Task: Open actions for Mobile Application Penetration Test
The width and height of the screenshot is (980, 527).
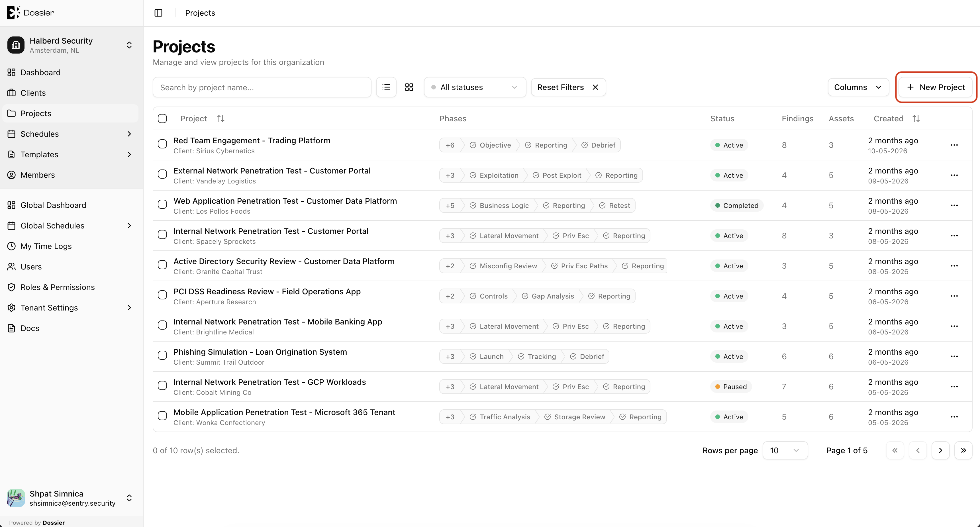Action: 954,417
